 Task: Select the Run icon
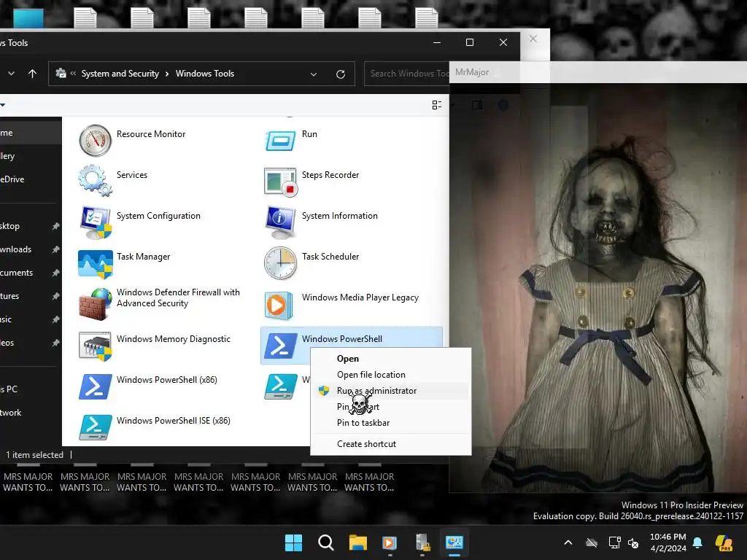coord(280,141)
